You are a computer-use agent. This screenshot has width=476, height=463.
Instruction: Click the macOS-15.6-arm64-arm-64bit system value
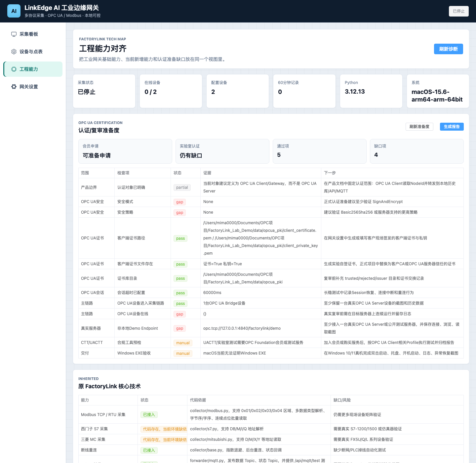(437, 96)
